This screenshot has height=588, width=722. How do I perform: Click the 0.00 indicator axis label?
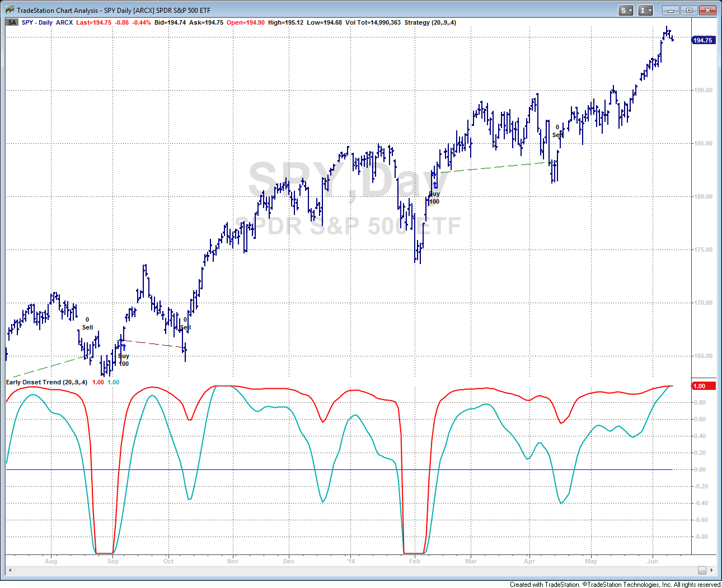pos(700,469)
